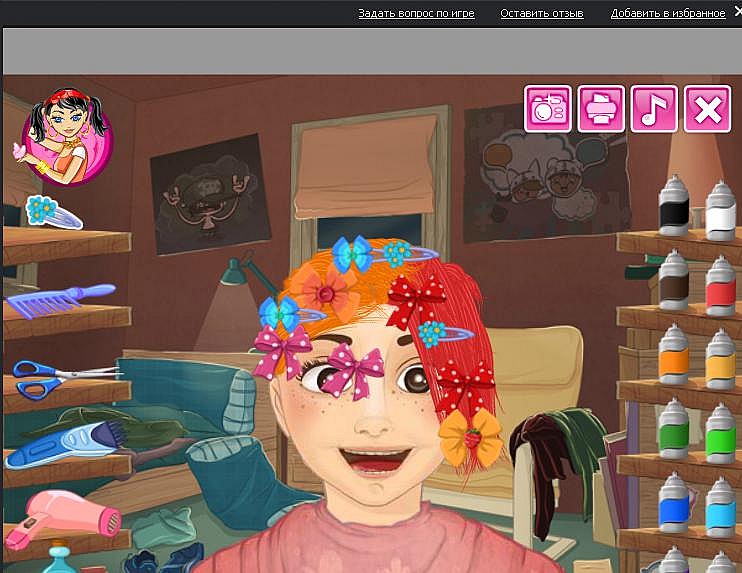Screen dimensions: 742x573
Task: Click the blue bow clip atop head
Action: pyautogui.click(x=353, y=254)
